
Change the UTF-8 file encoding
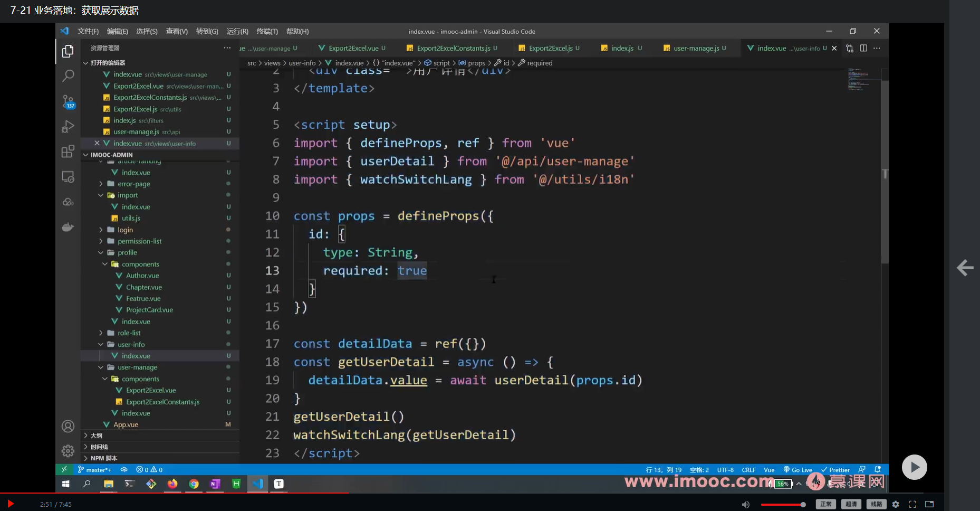click(x=725, y=469)
